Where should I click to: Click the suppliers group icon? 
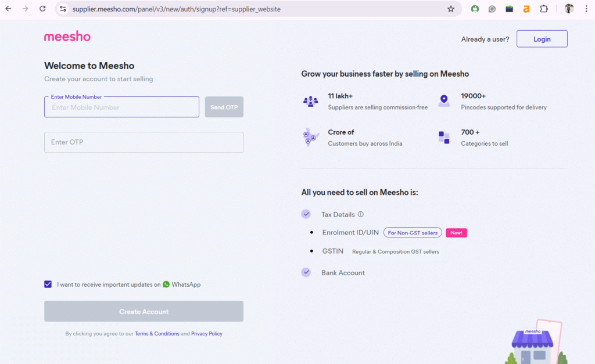pos(311,101)
